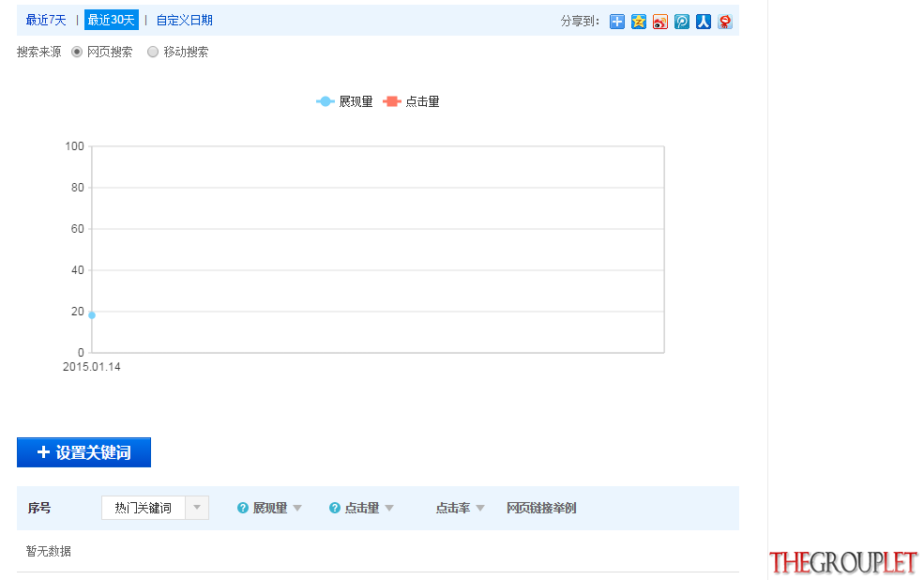Click the 序号 column header
The width and height of the screenshot is (924, 580).
pyautogui.click(x=39, y=508)
